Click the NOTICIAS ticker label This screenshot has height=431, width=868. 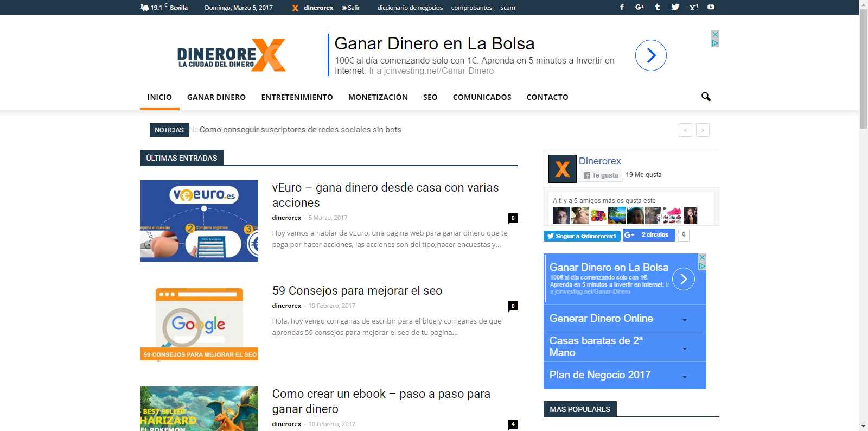pyautogui.click(x=169, y=130)
